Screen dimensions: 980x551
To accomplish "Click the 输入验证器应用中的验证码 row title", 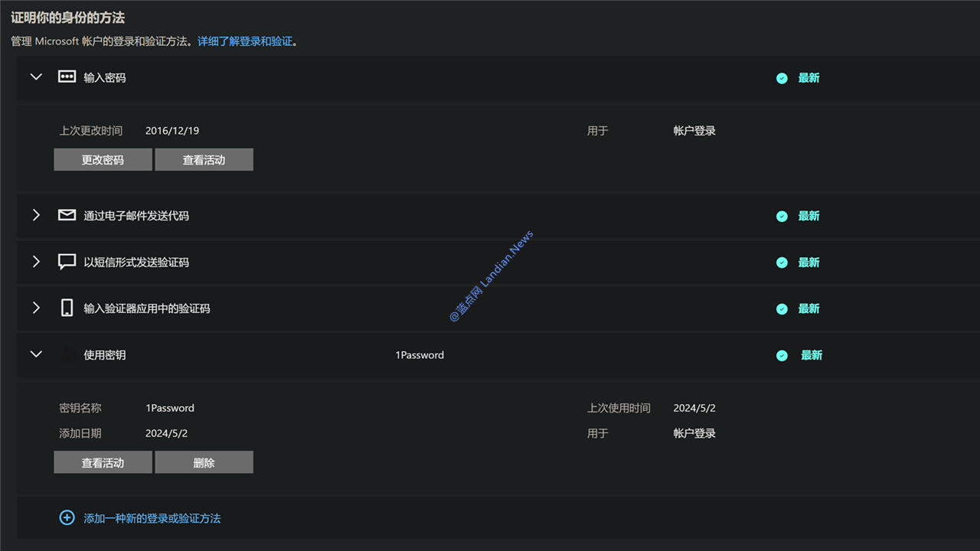I will (147, 308).
